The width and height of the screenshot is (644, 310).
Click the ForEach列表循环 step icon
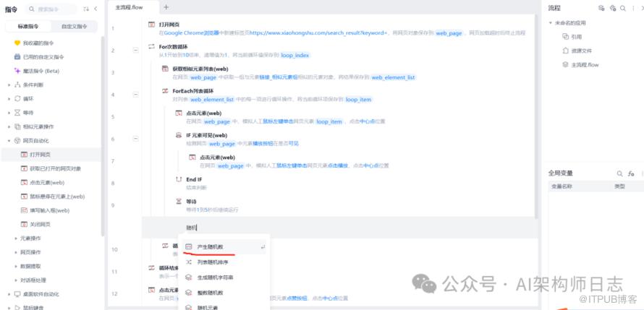coord(165,91)
